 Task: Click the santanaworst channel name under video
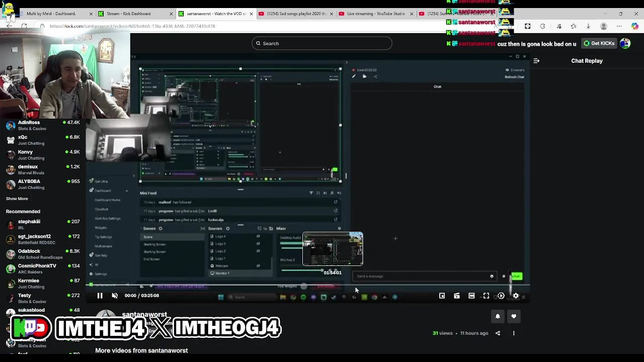[144, 315]
